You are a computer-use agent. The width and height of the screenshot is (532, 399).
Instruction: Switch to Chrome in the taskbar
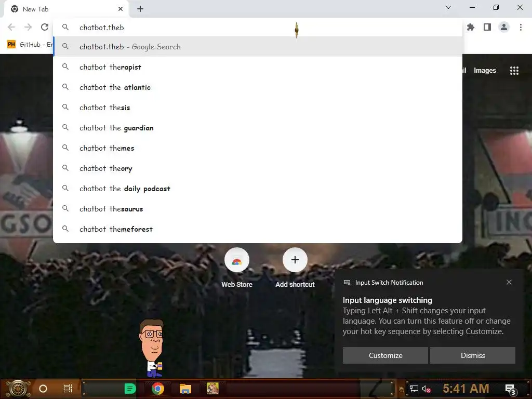click(x=158, y=389)
